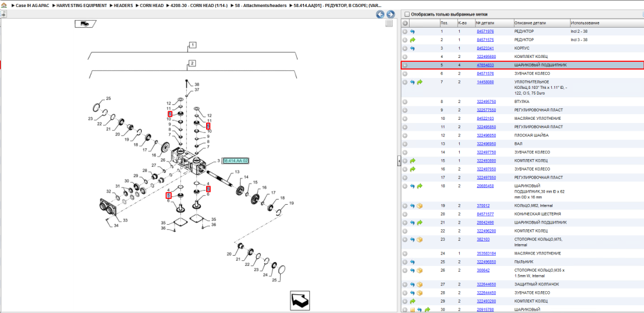Click callout number 33 in diagram

pos(125,220)
